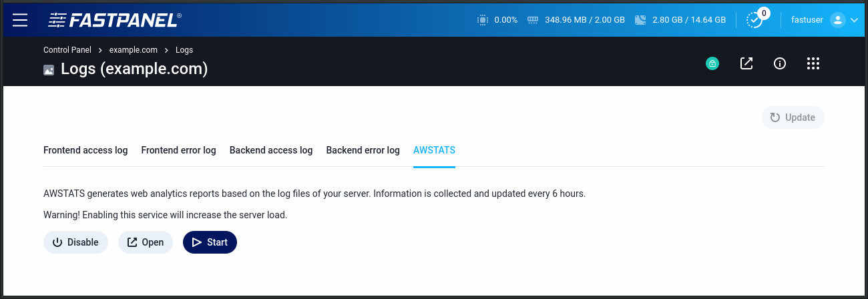
Task: Click the Logs (example.com) page title
Action: 134,69
